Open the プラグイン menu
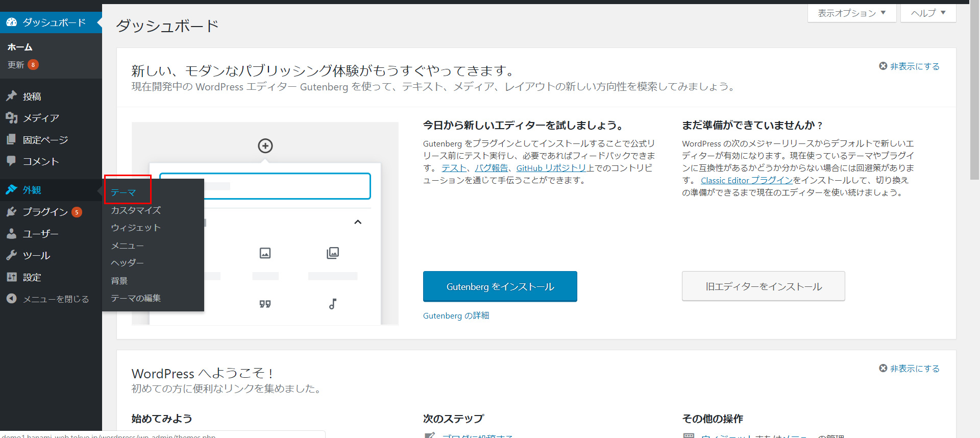This screenshot has width=980, height=438. (45, 212)
